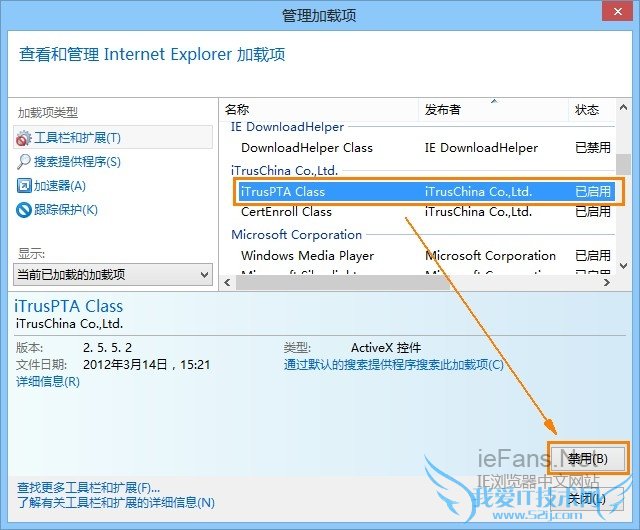The width and height of the screenshot is (640, 530).
Task: Click the IE DownloadHelper publisher cell
Action: coord(481,147)
